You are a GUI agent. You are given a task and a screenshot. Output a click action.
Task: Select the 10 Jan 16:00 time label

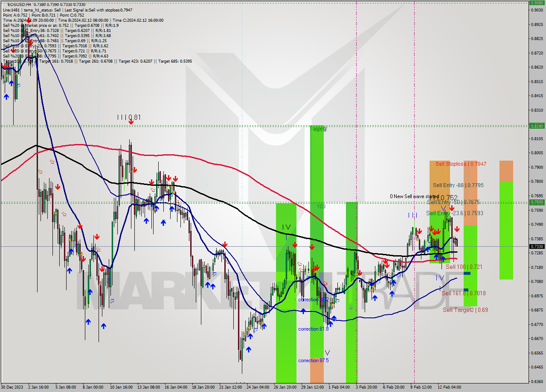[122, 387]
